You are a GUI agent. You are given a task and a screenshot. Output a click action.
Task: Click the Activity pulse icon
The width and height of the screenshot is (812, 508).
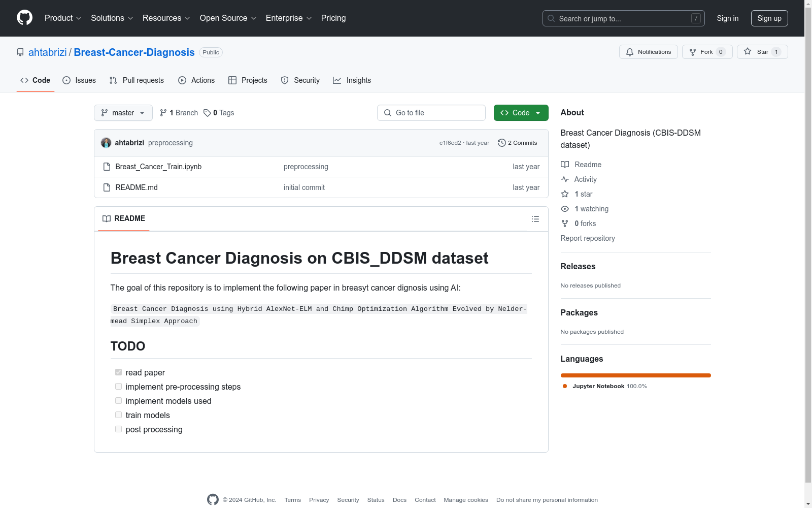tap(565, 179)
